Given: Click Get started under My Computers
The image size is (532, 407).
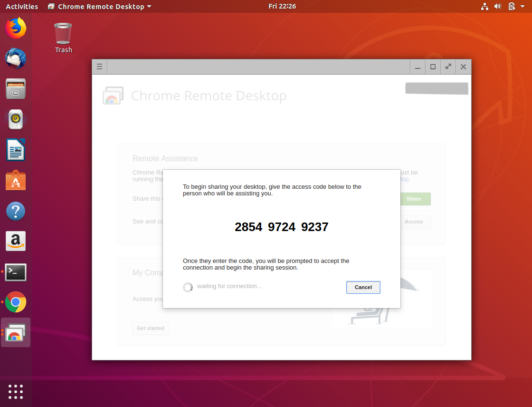Looking at the screenshot, I should coord(150,329).
